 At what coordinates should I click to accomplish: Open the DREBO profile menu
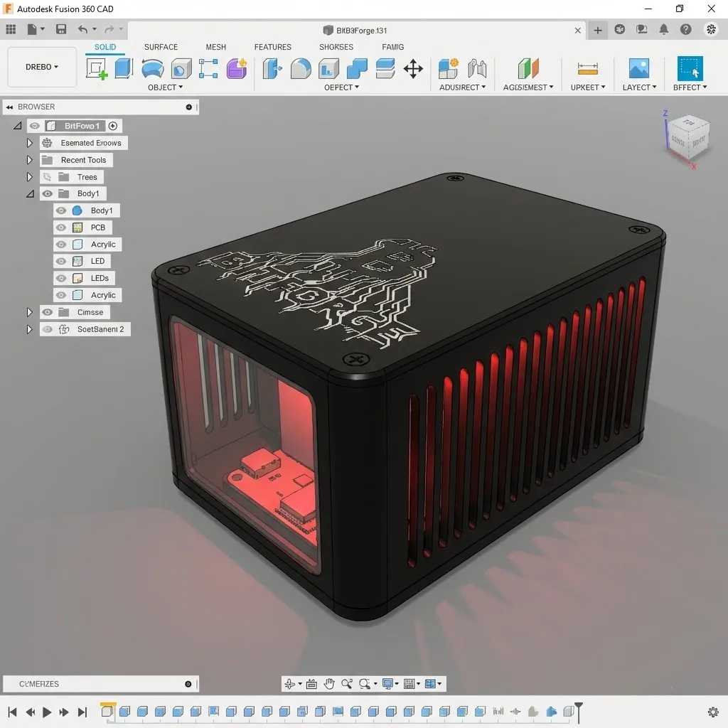(41, 66)
